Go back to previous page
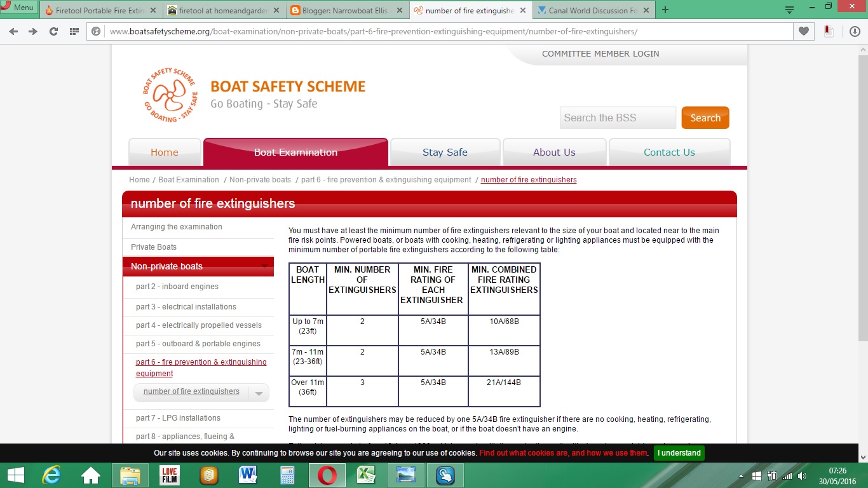The height and width of the screenshot is (488, 868). pos(13,32)
